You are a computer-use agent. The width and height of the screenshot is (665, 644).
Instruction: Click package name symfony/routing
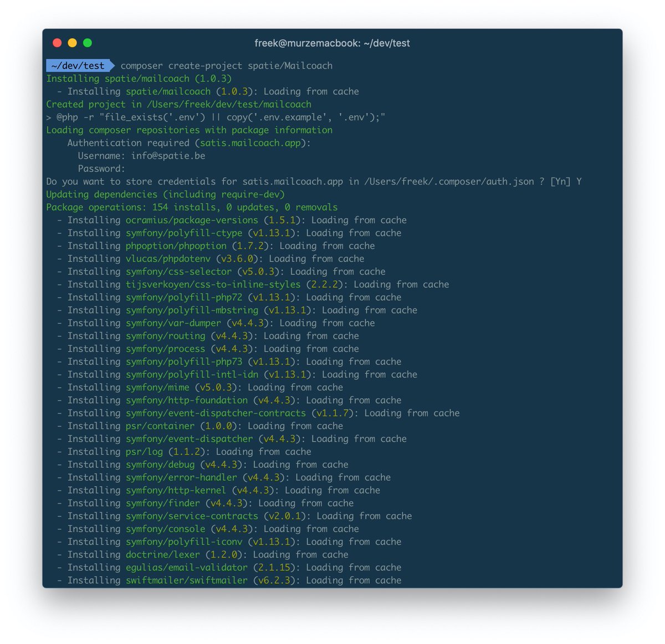(165, 336)
